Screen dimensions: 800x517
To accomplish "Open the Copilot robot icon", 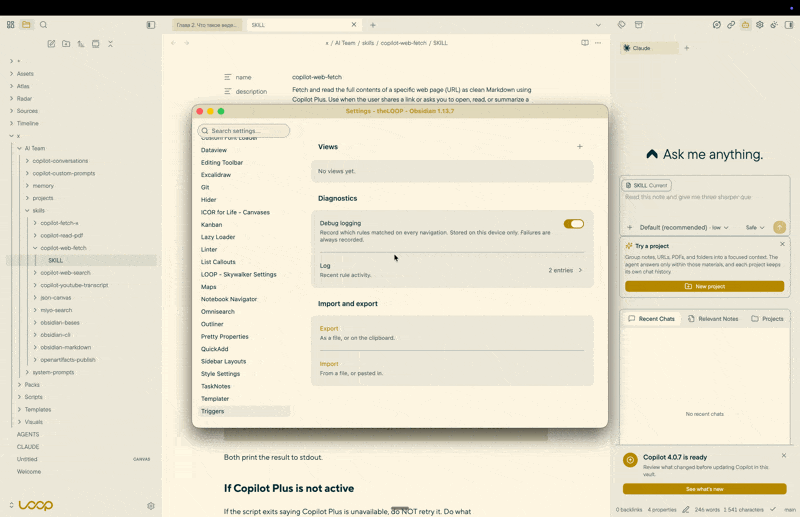I will click(745, 24).
